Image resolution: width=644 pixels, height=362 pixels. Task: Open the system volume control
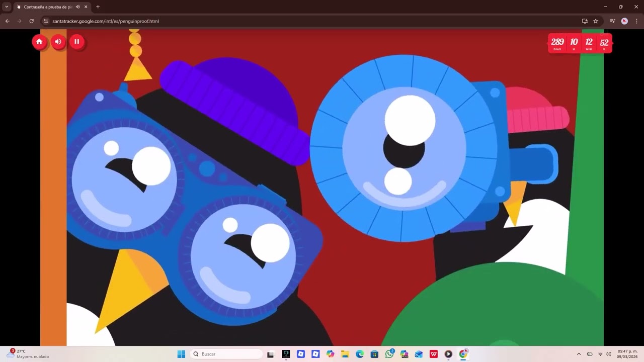pos(608,354)
